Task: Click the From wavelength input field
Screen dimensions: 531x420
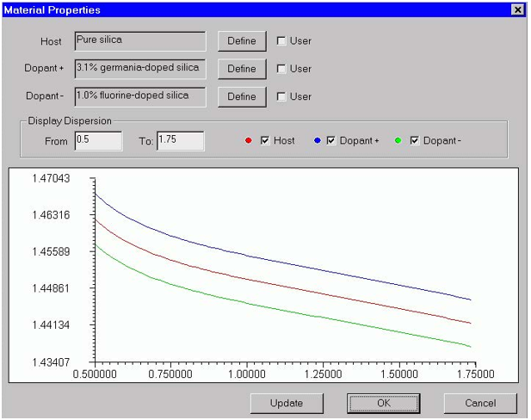Action: tap(97, 140)
